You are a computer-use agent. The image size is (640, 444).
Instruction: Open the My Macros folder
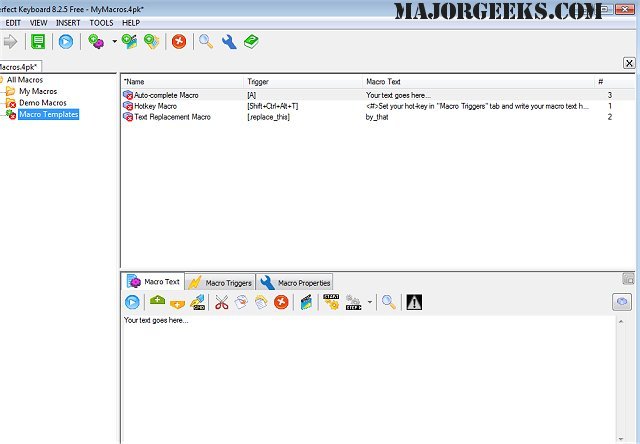(x=38, y=91)
